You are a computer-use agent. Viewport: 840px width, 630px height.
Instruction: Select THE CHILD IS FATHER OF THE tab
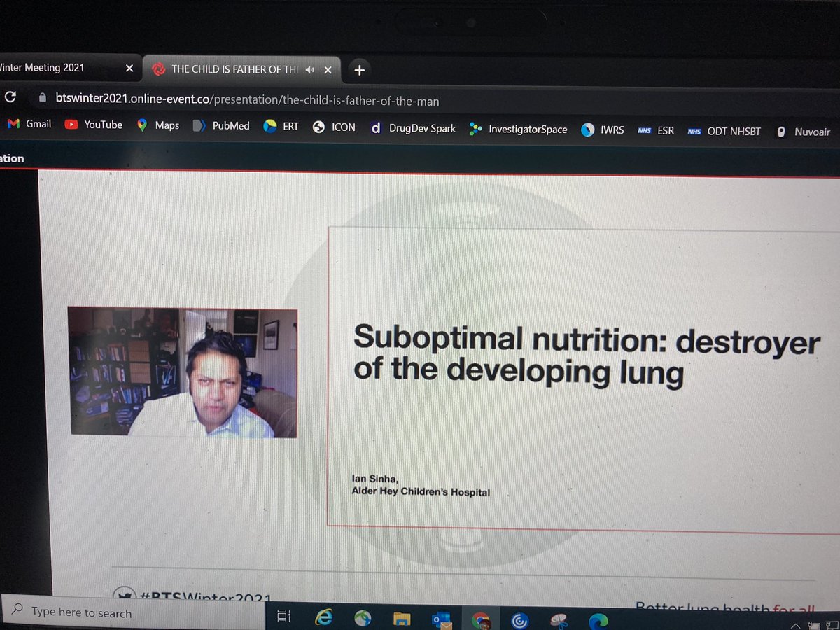(x=242, y=69)
